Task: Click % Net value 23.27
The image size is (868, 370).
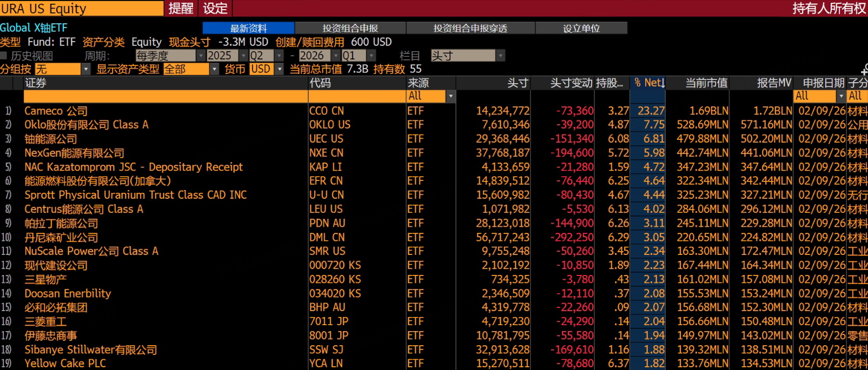Action: point(651,111)
